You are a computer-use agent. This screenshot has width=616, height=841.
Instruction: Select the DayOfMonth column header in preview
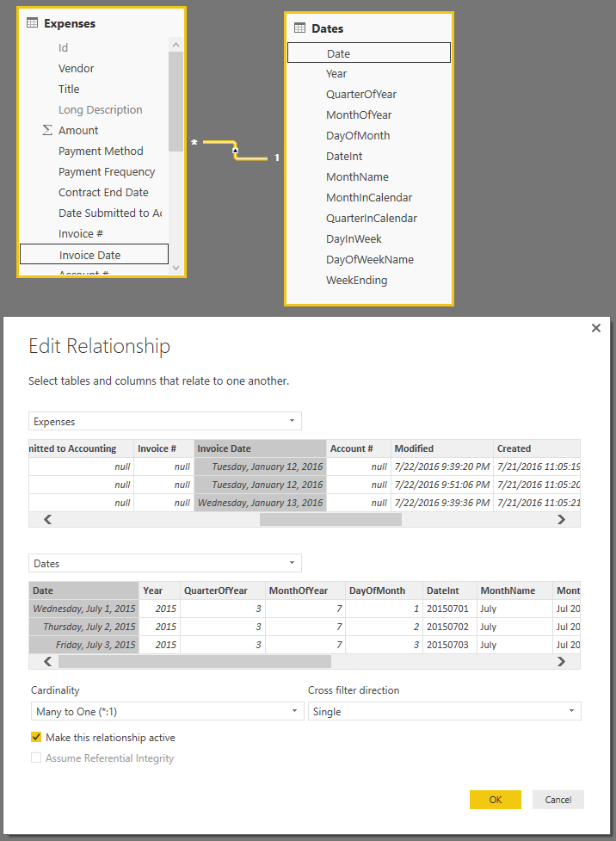385,591
